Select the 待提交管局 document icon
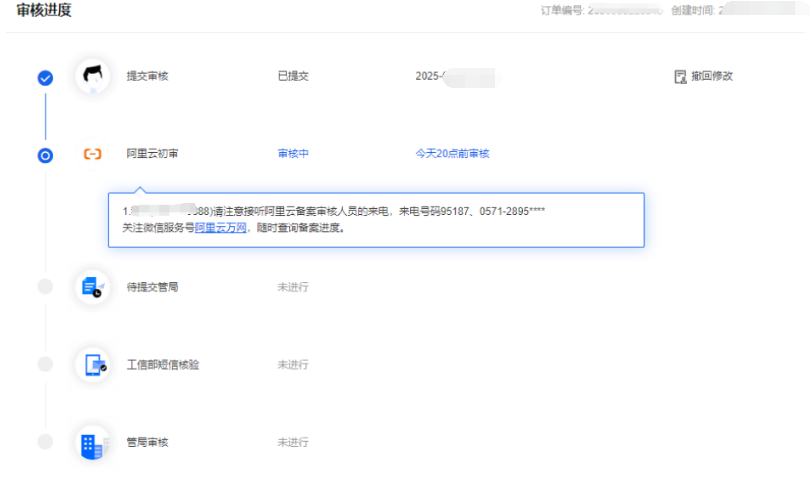 93,287
